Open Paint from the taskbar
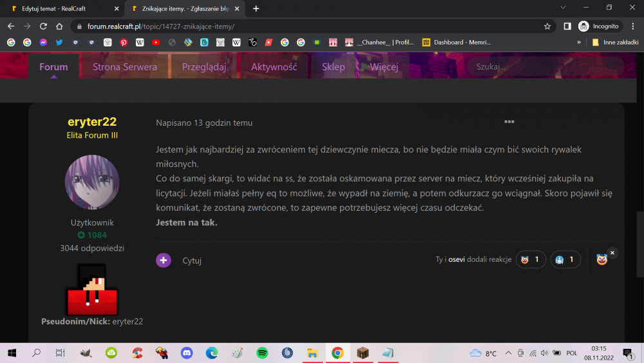 pos(237,353)
